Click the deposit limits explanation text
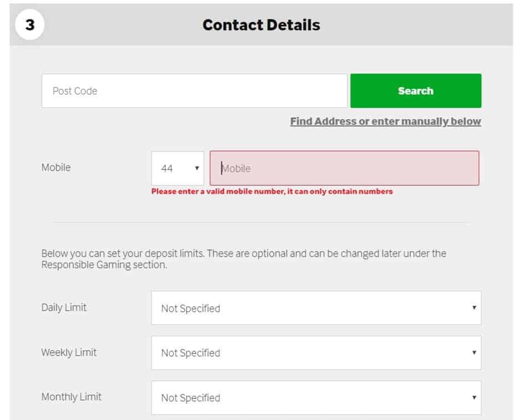Image resolution: width=522 pixels, height=420 pixels. click(x=244, y=259)
